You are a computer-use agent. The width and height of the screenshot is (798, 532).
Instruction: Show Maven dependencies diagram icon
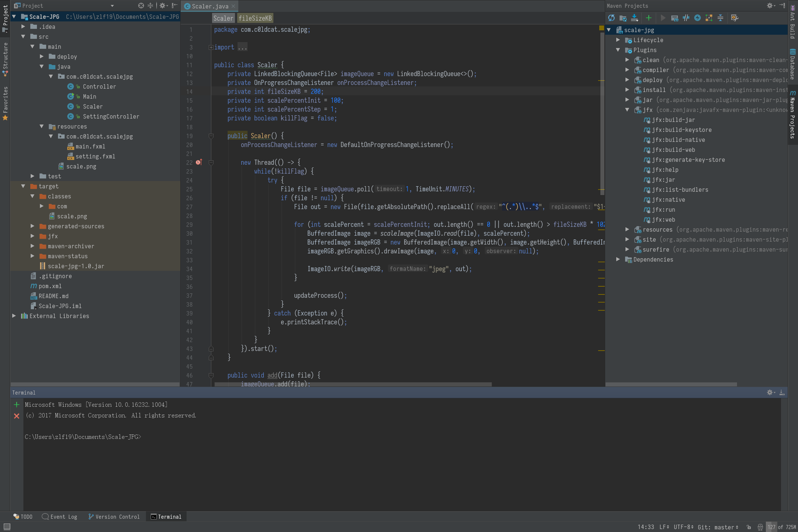pos(709,18)
